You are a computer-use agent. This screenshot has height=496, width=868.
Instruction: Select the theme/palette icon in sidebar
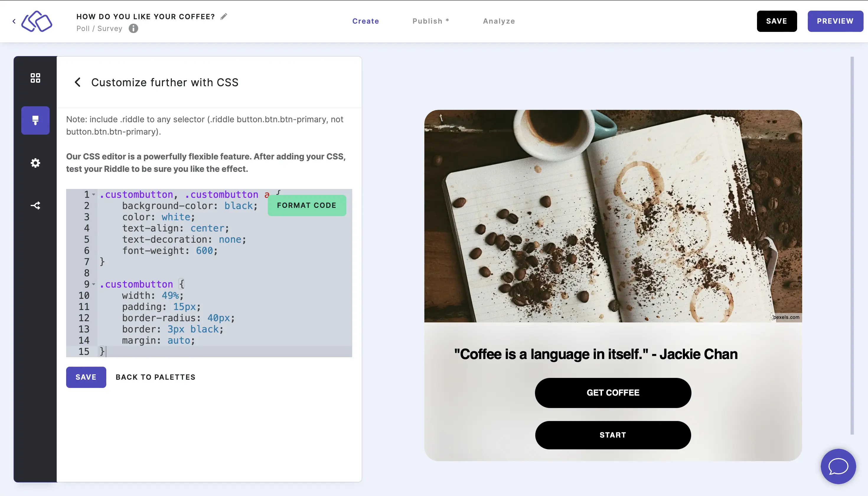click(35, 120)
